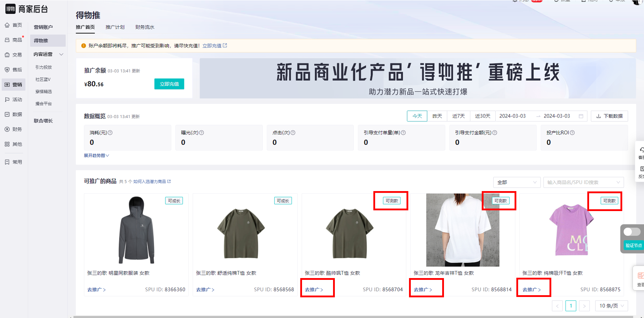Open the white T-shirt product image 龙年吉祥T恤
This screenshot has height=318, width=644.
[x=462, y=230]
